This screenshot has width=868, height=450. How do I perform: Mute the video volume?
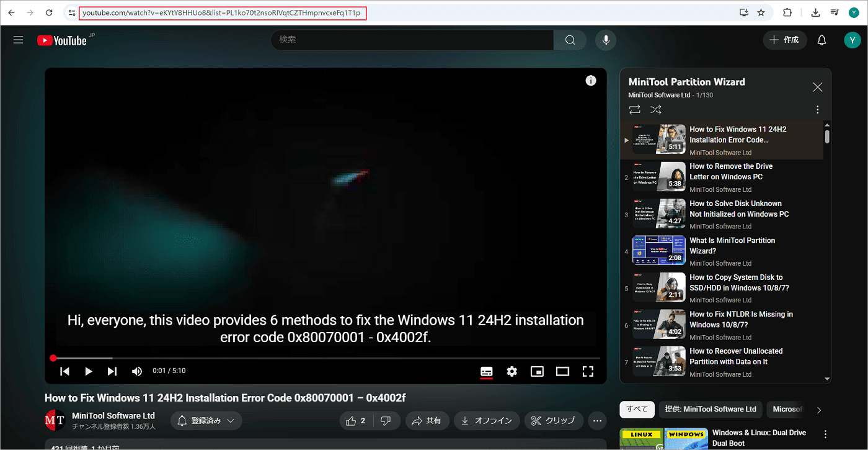point(137,371)
